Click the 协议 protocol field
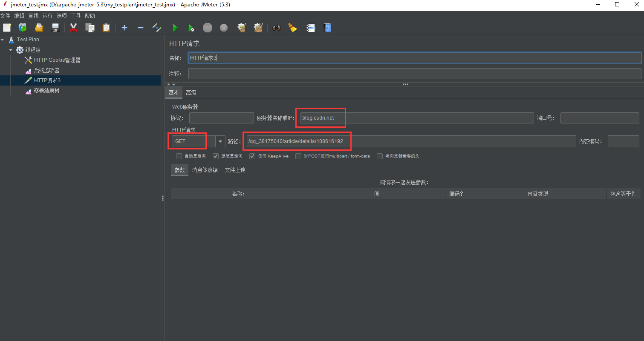This screenshot has width=644, height=341. (222, 118)
